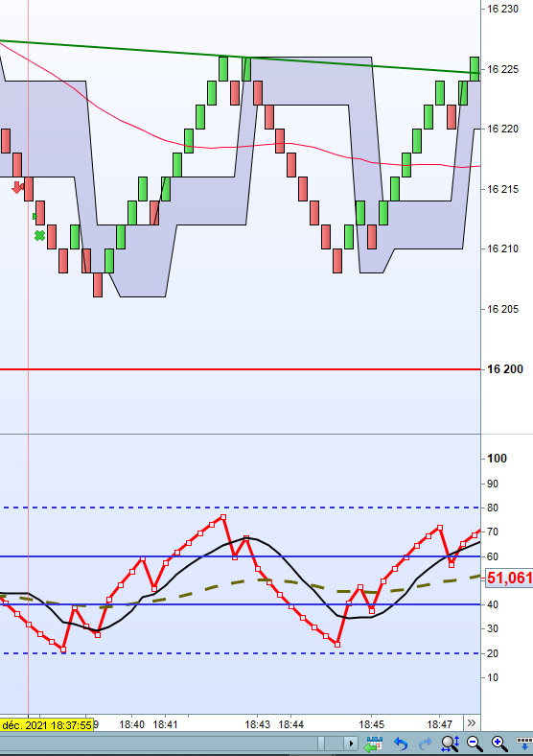Screen dimensions: 533x756
Task: Click the 16 220 price axis label
Action: click(502, 129)
